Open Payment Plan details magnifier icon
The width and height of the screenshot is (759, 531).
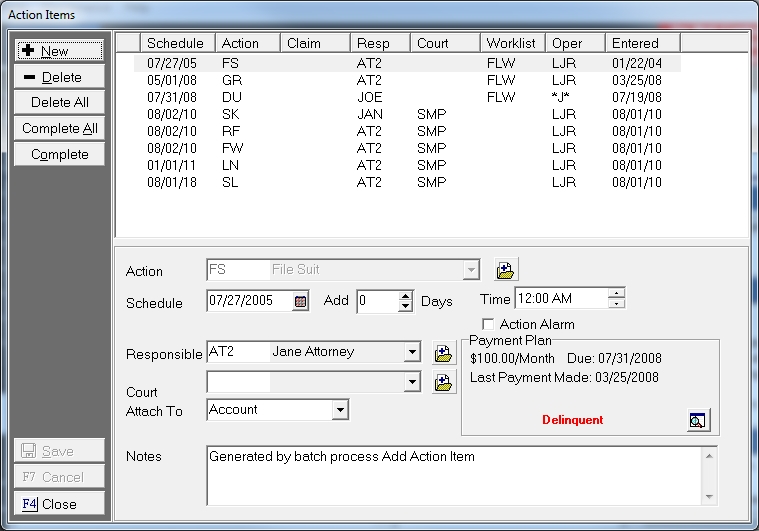698,421
